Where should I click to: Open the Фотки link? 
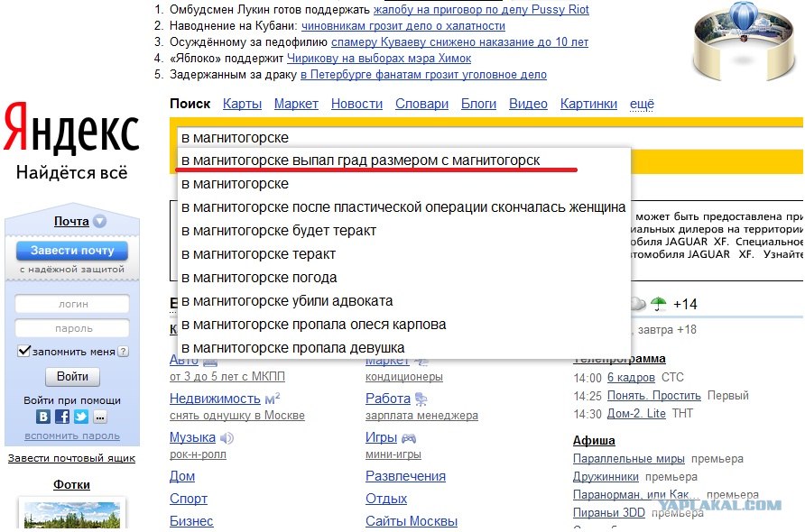[71, 484]
